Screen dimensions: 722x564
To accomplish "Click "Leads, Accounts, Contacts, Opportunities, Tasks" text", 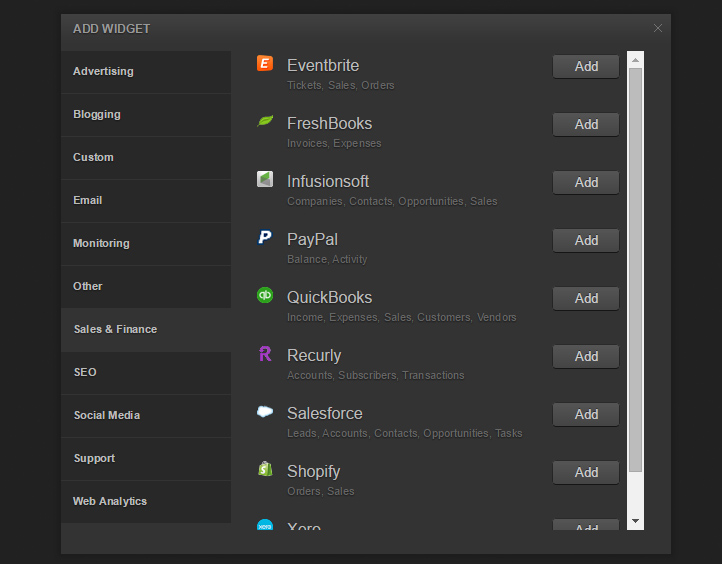I will click(404, 433).
